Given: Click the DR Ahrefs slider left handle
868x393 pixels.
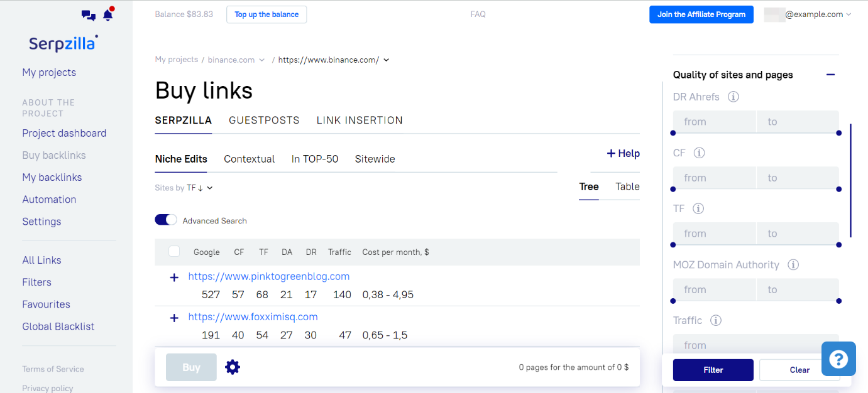Looking at the screenshot, I should tap(673, 133).
